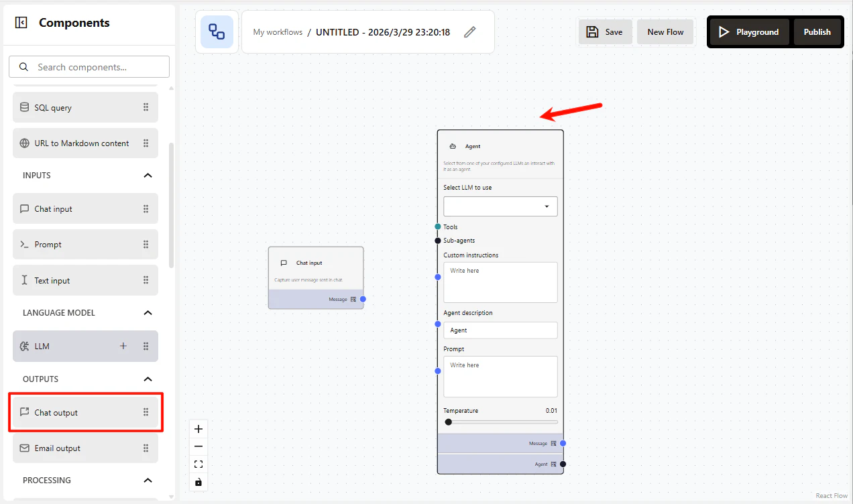Screen dimensions: 853x504
Task: Click the Agent description field
Action: tap(500, 330)
